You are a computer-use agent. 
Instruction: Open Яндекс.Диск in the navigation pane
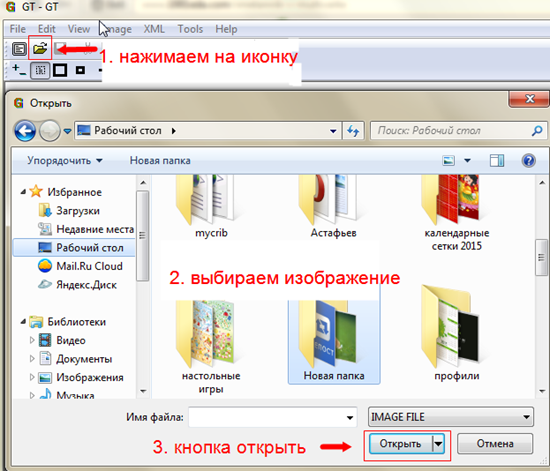[x=86, y=285]
